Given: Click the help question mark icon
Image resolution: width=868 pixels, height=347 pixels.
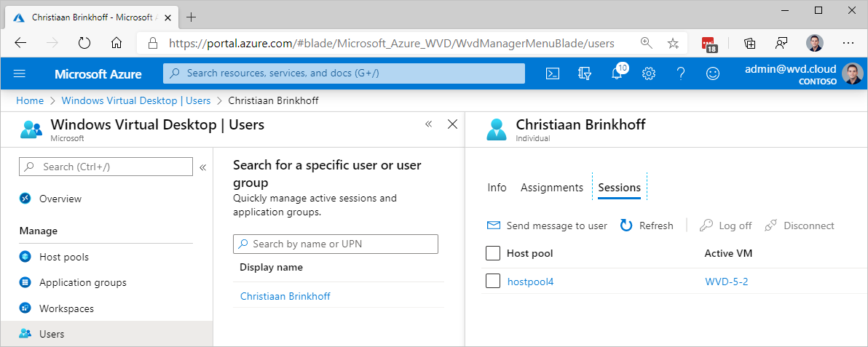Looking at the screenshot, I should click(x=681, y=73).
